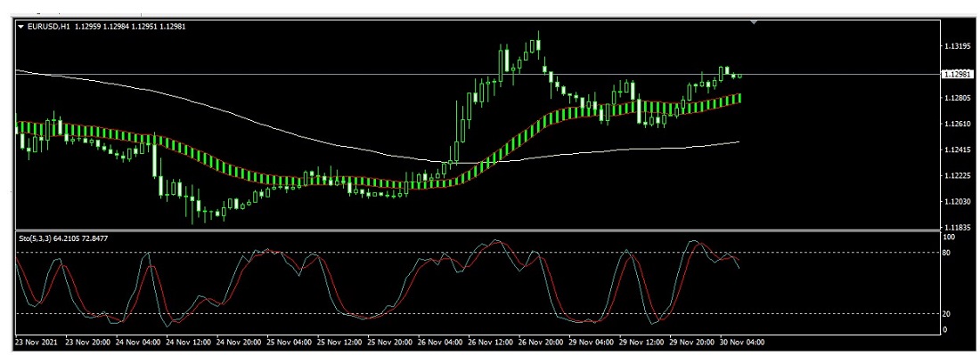The width and height of the screenshot is (980, 355).
Task: Click the 0 level on stochastic scale
Action: tap(946, 329)
